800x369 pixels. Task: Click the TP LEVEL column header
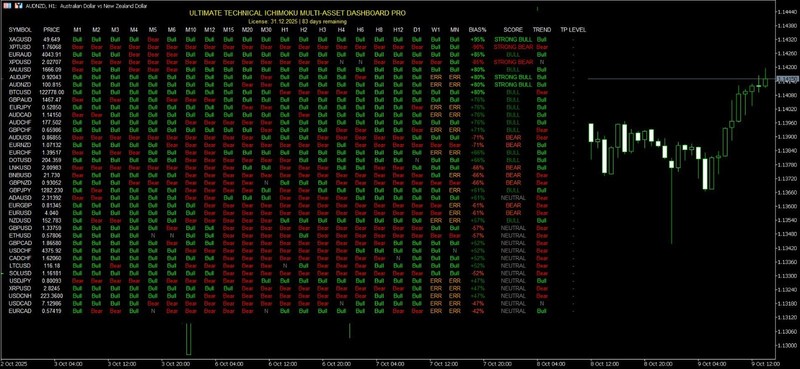pos(573,30)
